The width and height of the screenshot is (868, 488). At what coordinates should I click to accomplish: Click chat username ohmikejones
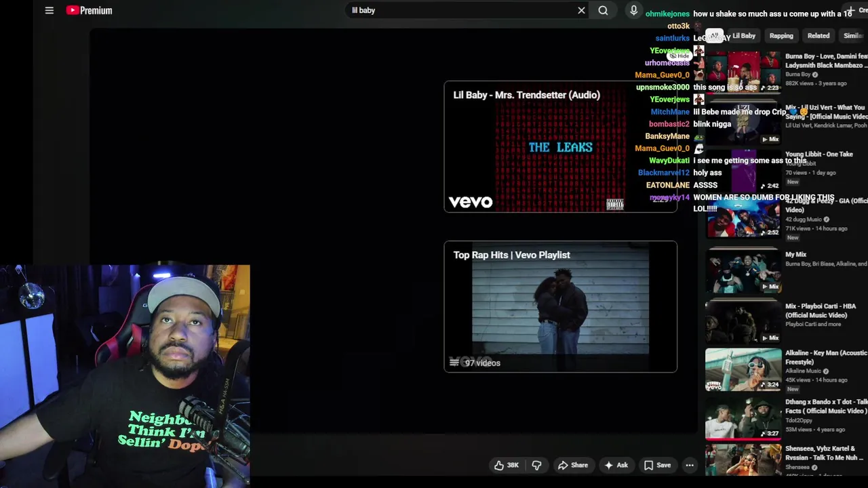coord(667,14)
